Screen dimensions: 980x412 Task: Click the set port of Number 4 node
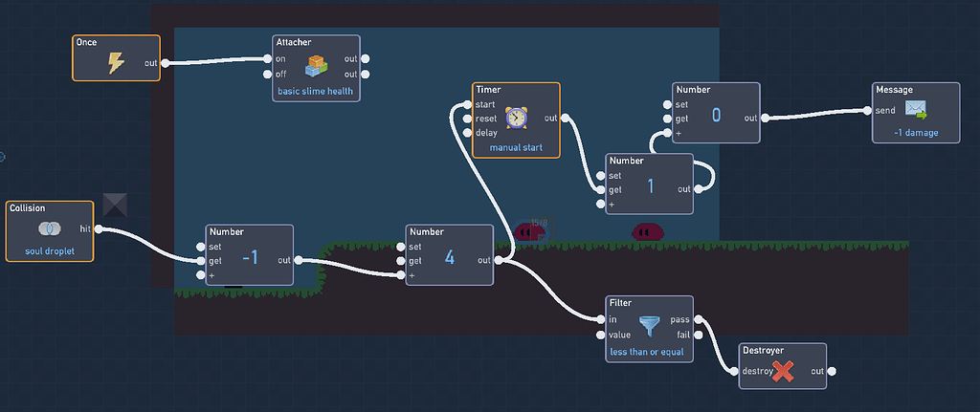401,247
